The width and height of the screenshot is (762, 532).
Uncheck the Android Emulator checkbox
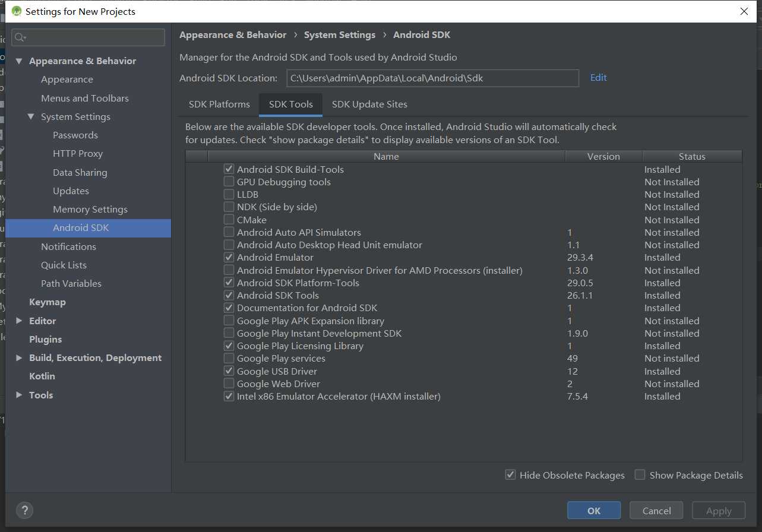(x=229, y=257)
